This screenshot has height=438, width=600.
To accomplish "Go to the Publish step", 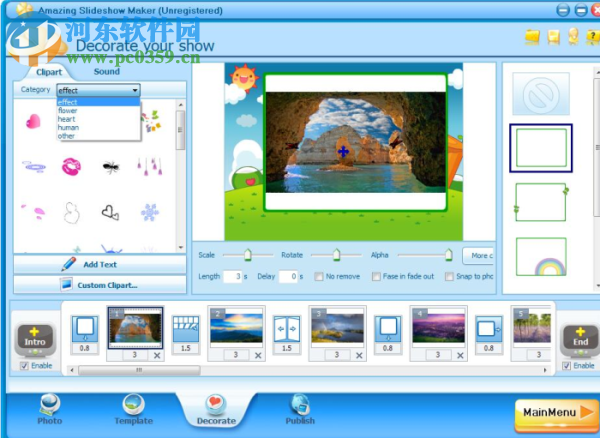I will [300, 410].
